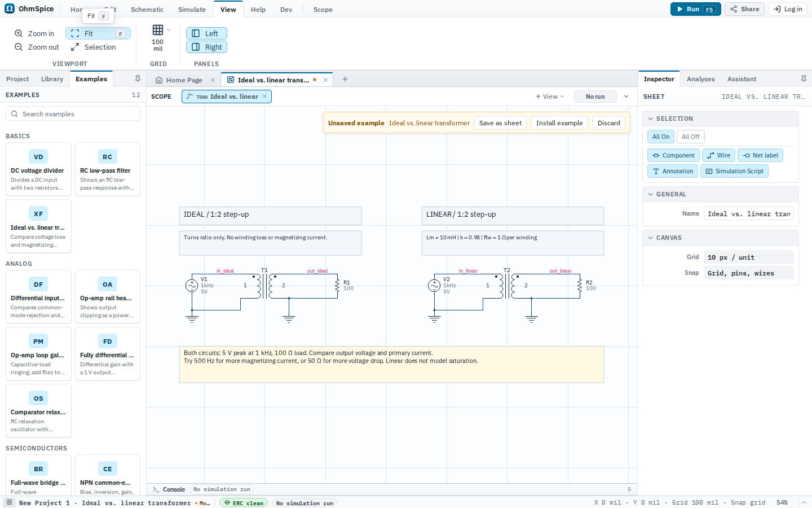Toggle the Left panel visibility
The height and width of the screenshot is (508, 812).
(206, 33)
